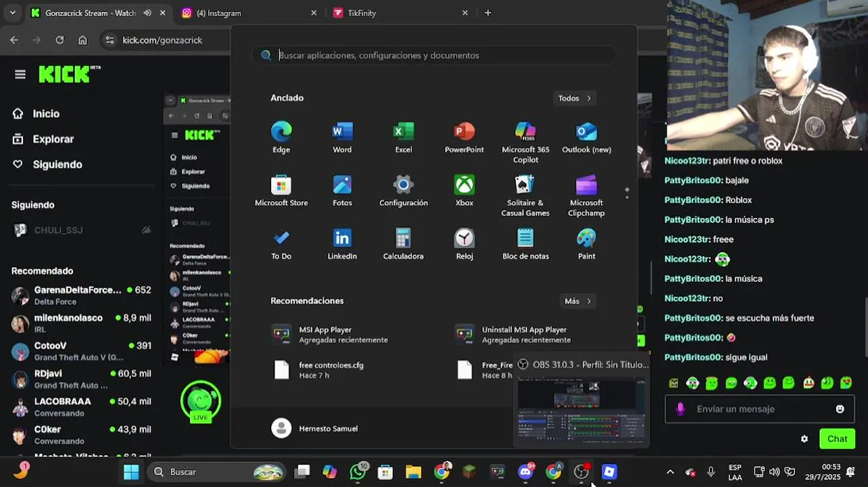Open PowerPoint pinned app
Screen dimensions: 868x487
(x=464, y=137)
